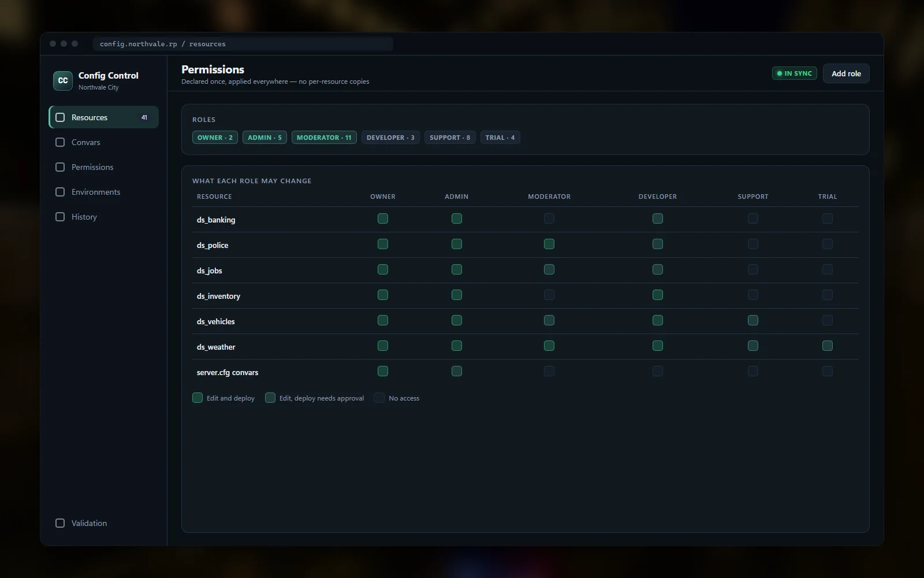Viewport: 924px width, 578px height.
Task: Toggle ds_vehicles permission for Admin
Action: pos(457,320)
